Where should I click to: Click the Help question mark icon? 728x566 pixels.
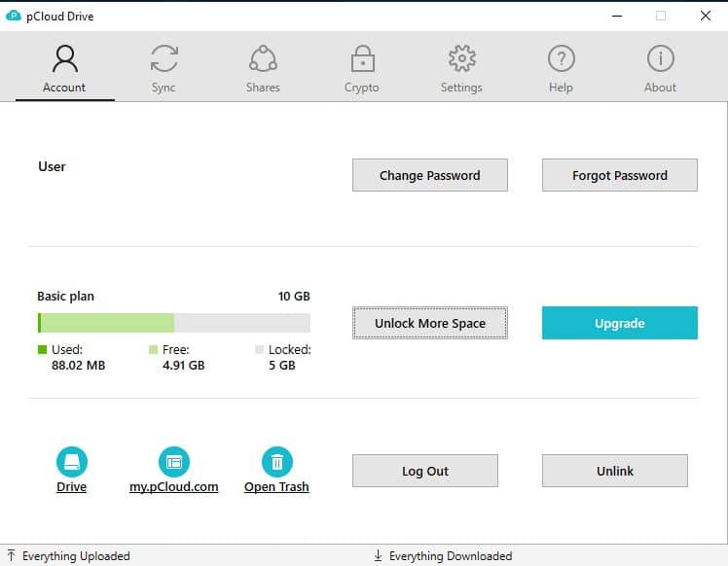tap(562, 58)
